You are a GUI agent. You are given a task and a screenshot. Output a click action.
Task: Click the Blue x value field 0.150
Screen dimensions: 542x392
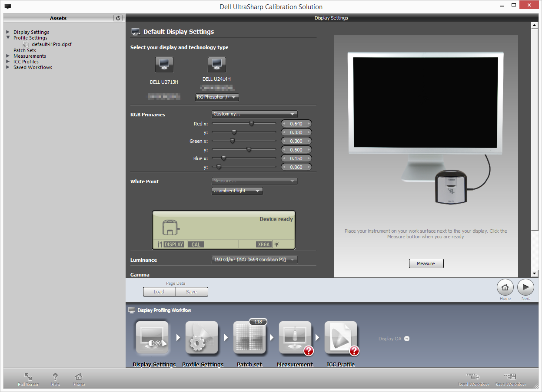296,158
